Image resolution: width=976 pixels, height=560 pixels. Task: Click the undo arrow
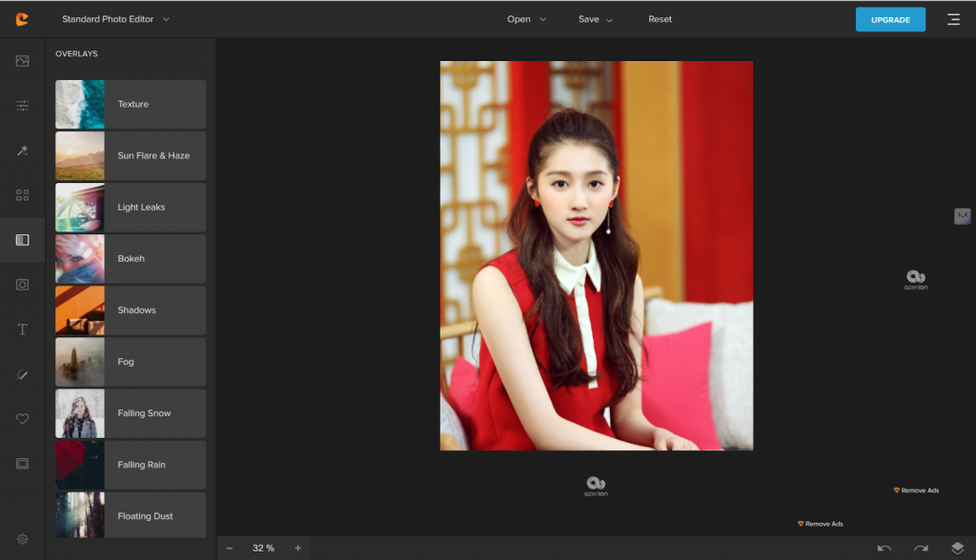click(884, 548)
